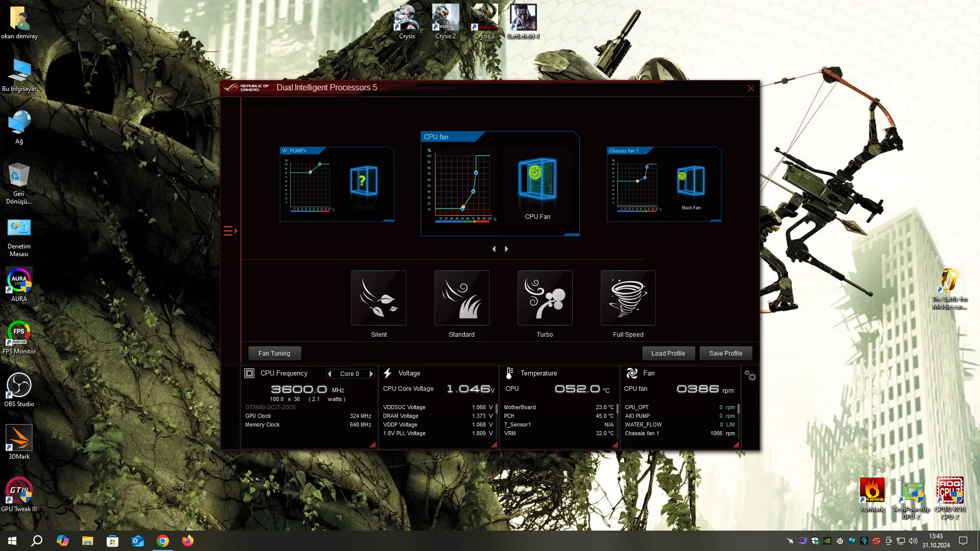This screenshot has height=551, width=980.
Task: Open the OBS Studio desktop shortcut
Action: click(x=19, y=390)
